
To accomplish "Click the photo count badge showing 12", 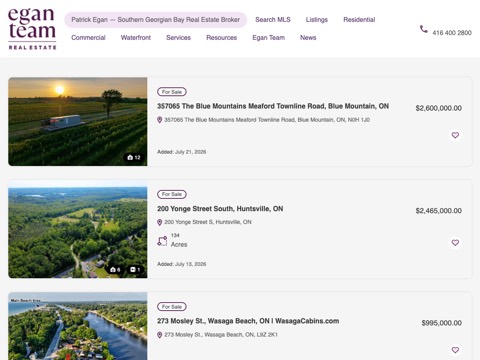I will (134, 157).
